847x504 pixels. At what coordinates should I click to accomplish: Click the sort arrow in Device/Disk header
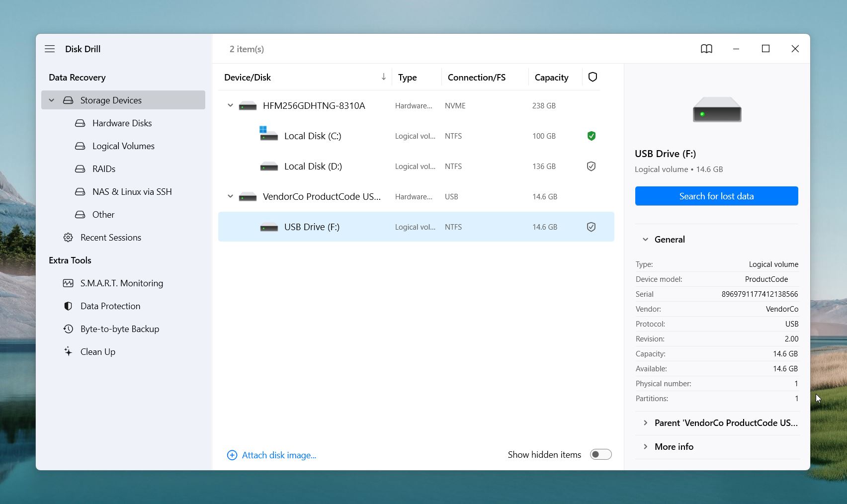(384, 77)
